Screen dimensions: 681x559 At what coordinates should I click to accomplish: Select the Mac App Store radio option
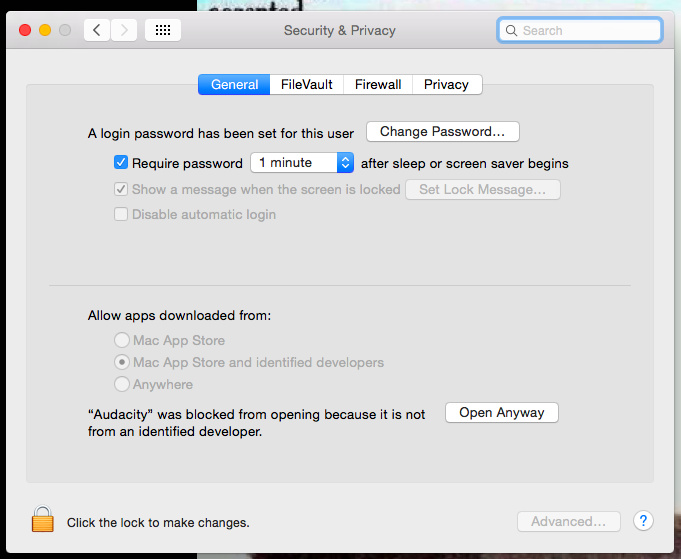(122, 340)
